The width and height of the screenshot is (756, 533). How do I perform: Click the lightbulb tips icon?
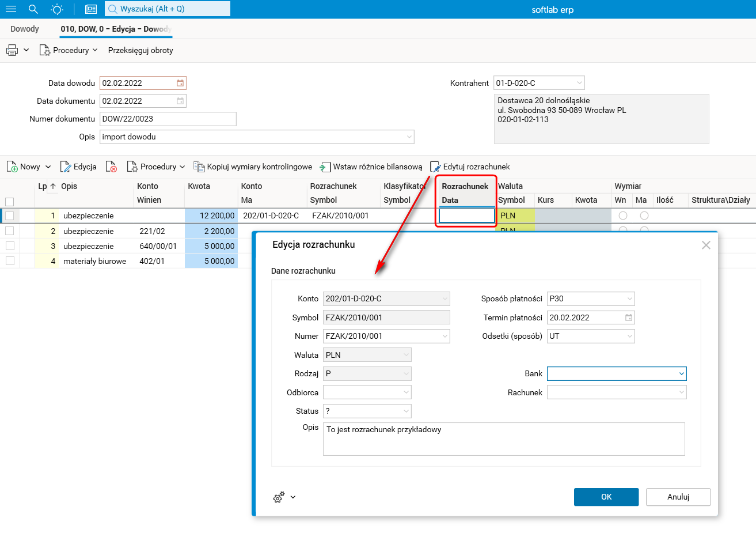(57, 9)
